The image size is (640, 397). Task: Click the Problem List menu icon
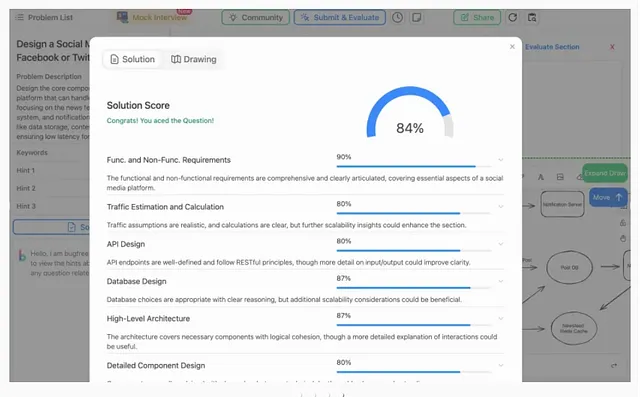coord(20,17)
